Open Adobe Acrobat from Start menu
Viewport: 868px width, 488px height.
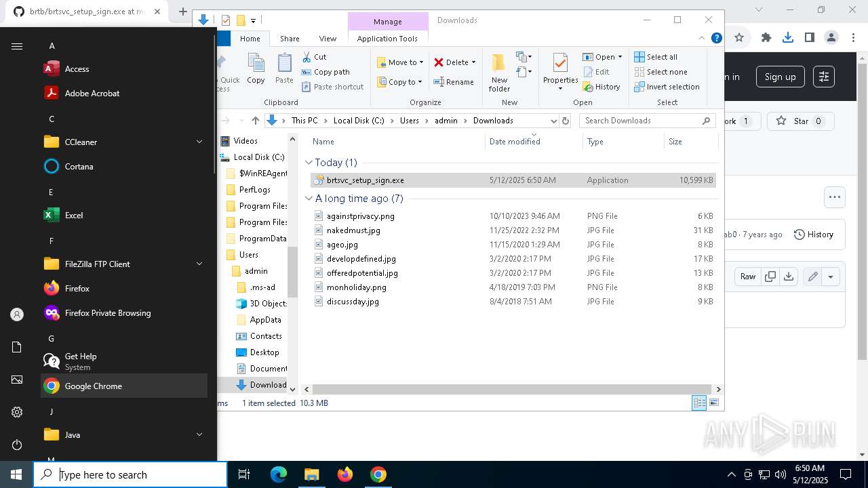coord(124,94)
